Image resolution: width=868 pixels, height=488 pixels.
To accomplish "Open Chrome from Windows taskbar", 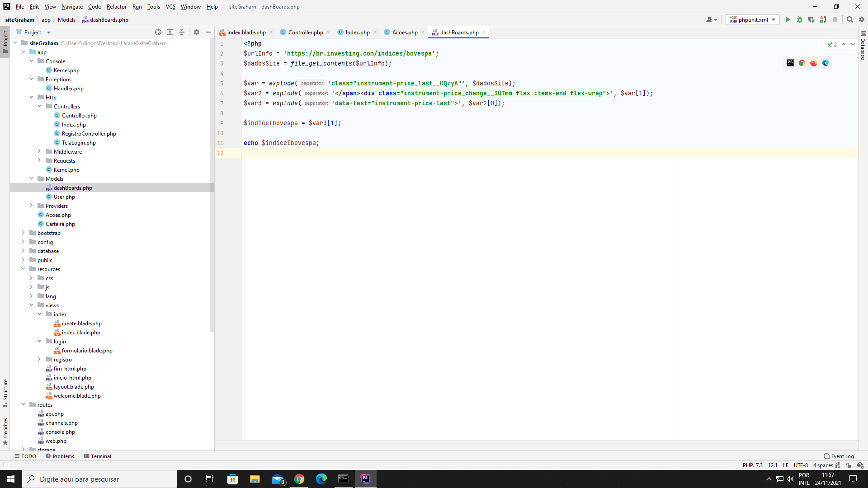I will (299, 479).
